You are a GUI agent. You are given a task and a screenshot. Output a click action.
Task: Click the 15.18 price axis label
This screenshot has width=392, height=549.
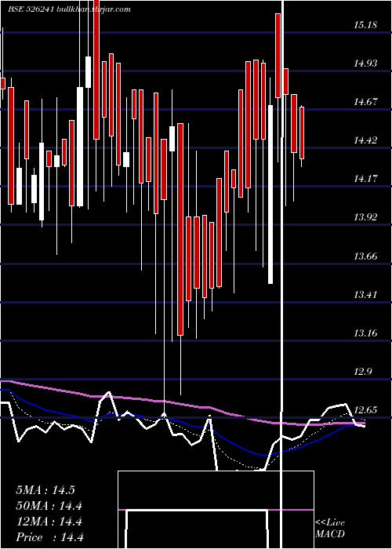(x=365, y=25)
